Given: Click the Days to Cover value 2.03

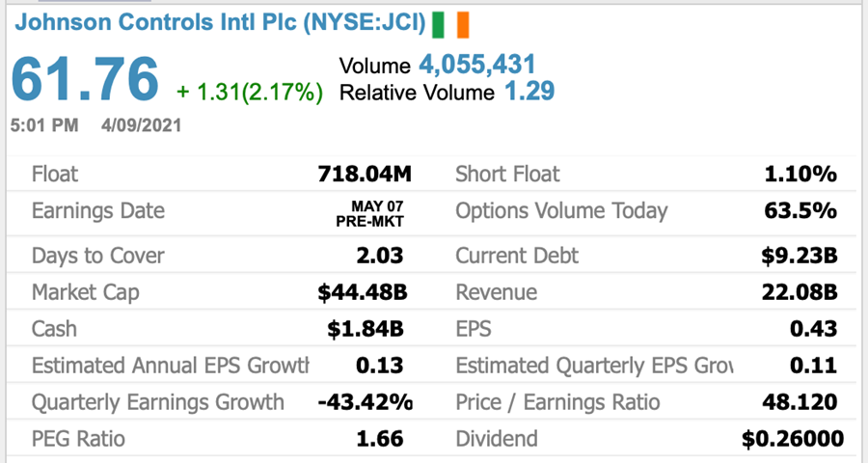Looking at the screenshot, I should [380, 256].
